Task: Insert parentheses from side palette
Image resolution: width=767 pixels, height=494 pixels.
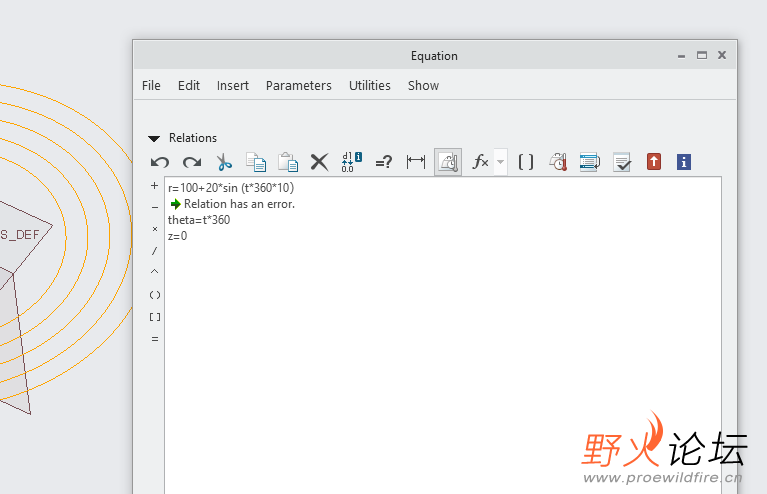Action: (x=155, y=295)
